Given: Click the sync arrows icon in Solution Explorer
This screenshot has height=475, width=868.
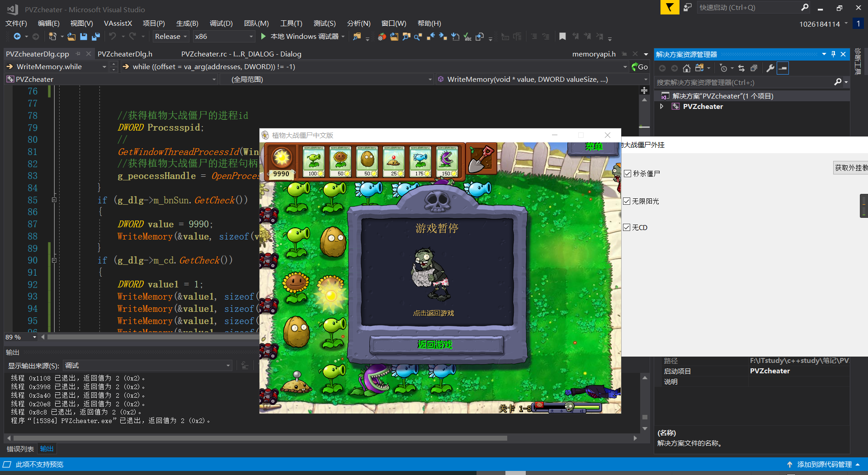Looking at the screenshot, I should [741, 68].
